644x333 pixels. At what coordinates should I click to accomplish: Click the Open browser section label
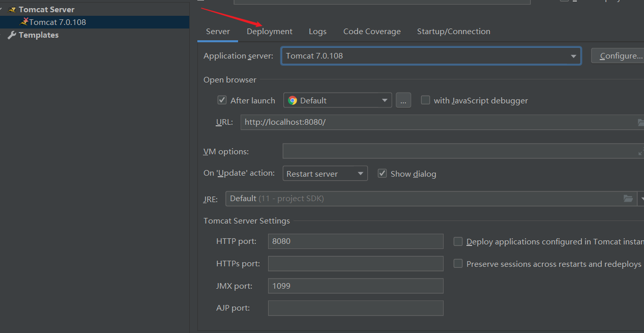[x=230, y=80]
